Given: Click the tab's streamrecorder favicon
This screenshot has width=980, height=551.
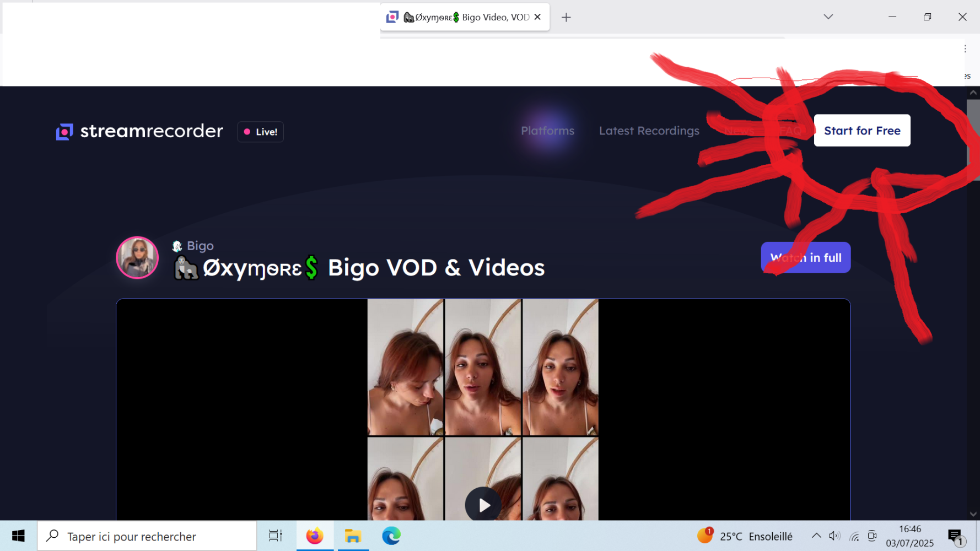Looking at the screenshot, I should 392,17.
